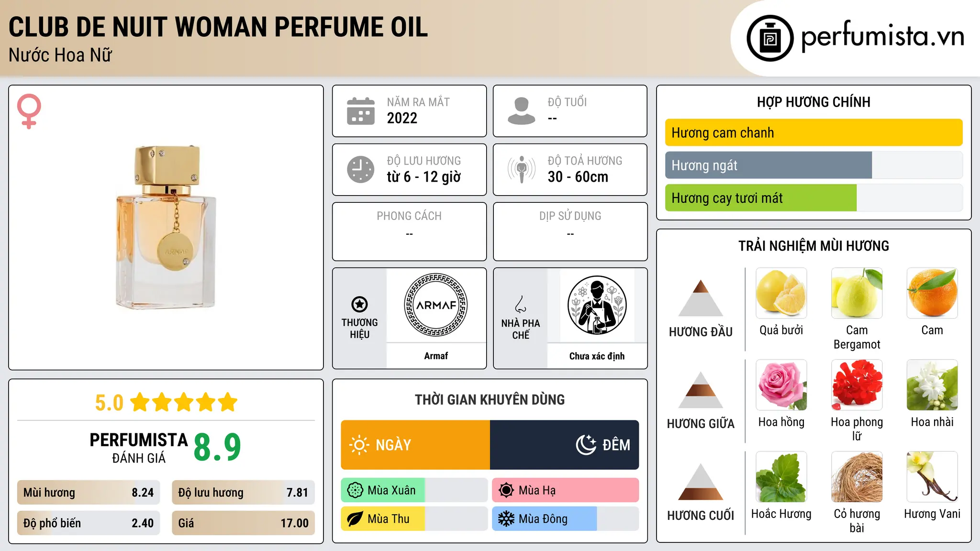Click the Armaf brand name label
The image size is (980, 551).
point(436,356)
